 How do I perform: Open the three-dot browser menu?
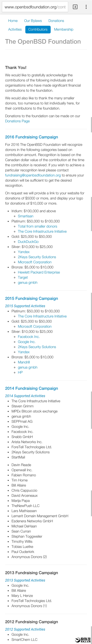[x=86, y=7]
